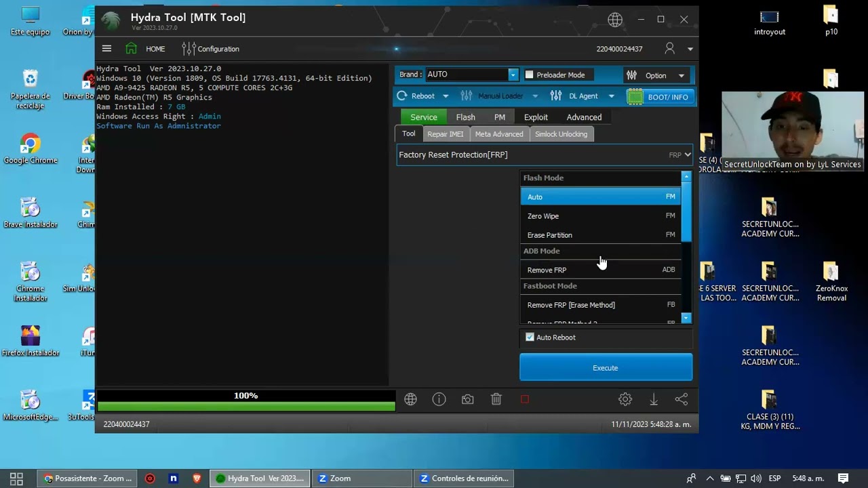Open Este equipo desktop icon

(31, 21)
